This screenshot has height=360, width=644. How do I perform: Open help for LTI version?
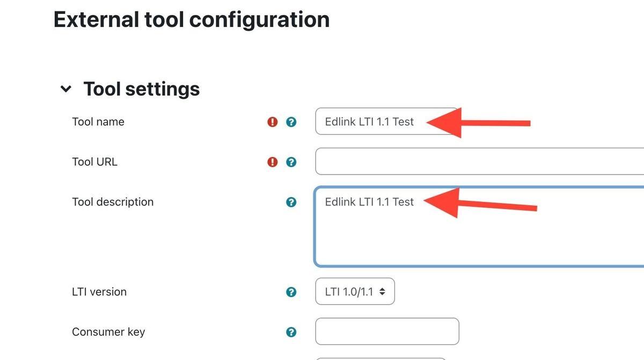pos(290,292)
